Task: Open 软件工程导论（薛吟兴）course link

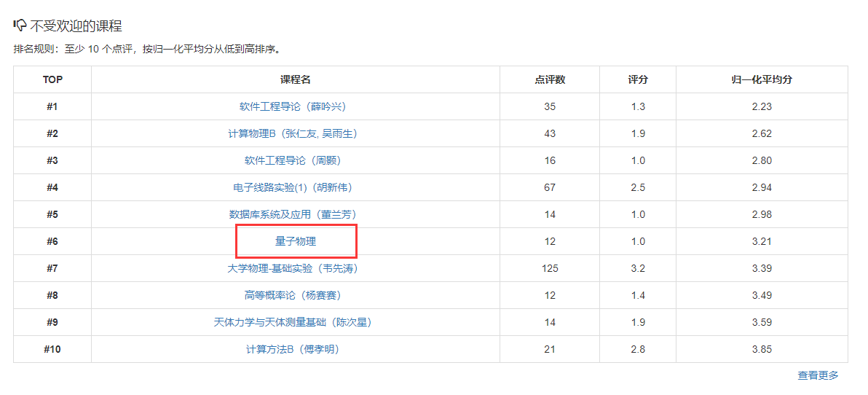Action: coord(293,106)
